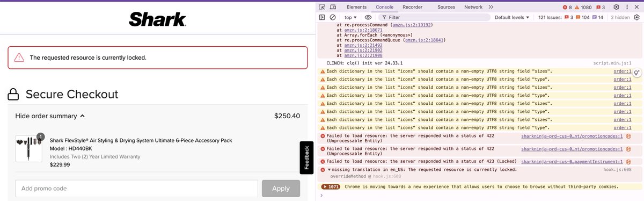Click the Add promo code field
The height and width of the screenshot is (201, 644).
136,189
